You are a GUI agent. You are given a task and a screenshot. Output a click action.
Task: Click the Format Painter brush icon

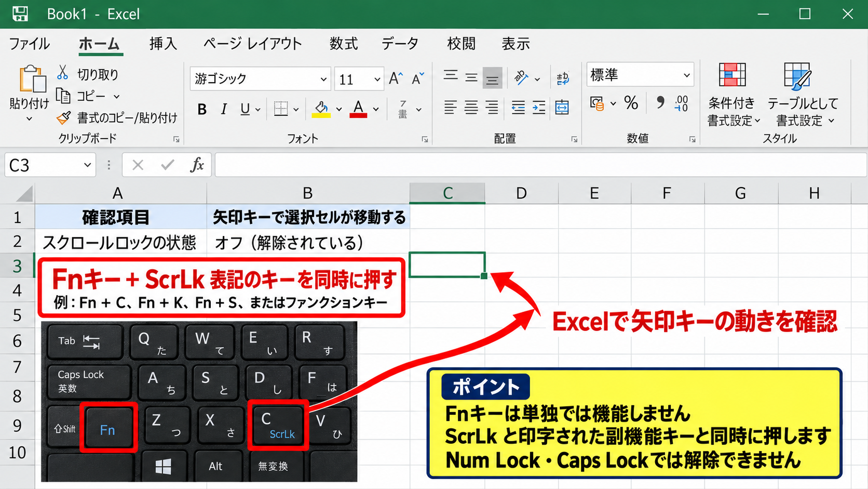(63, 118)
